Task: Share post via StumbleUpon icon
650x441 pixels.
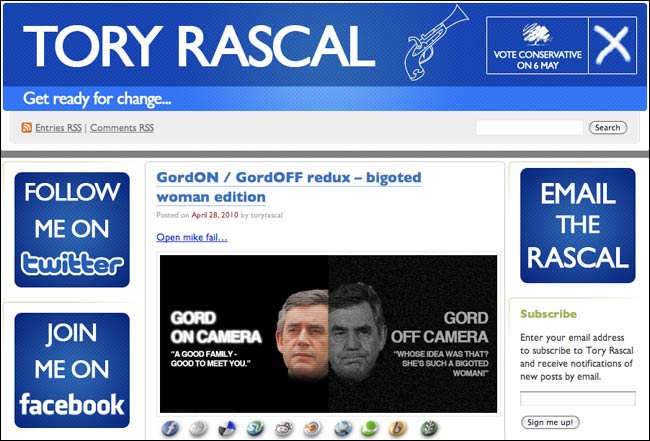Action: tap(255, 428)
